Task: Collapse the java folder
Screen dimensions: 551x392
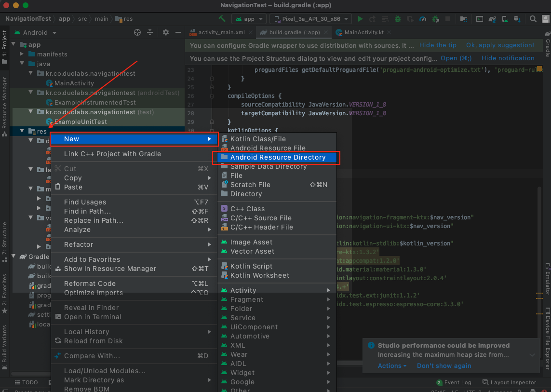Action: pos(22,63)
